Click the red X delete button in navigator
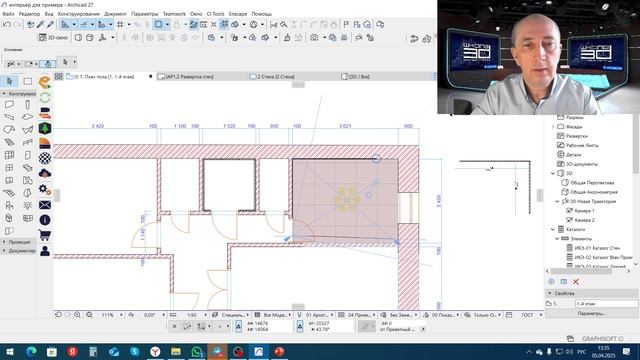This screenshot has width=640, height=360. (576, 282)
